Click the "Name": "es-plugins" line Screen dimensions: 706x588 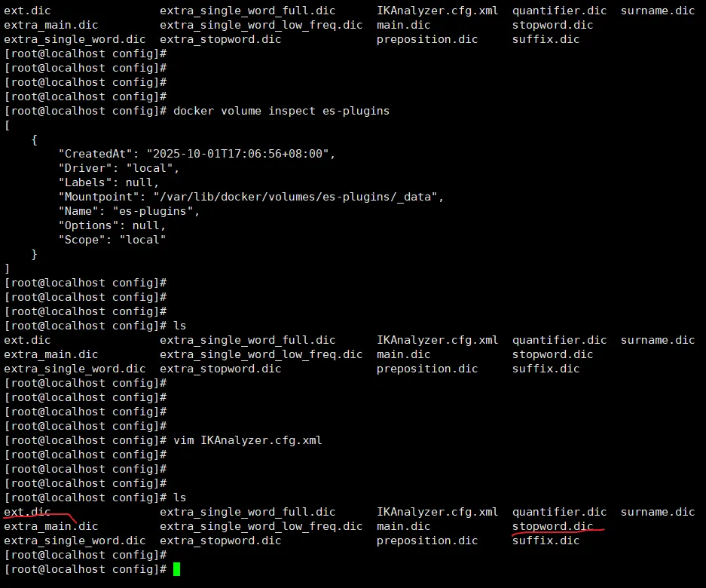pyautogui.click(x=129, y=211)
